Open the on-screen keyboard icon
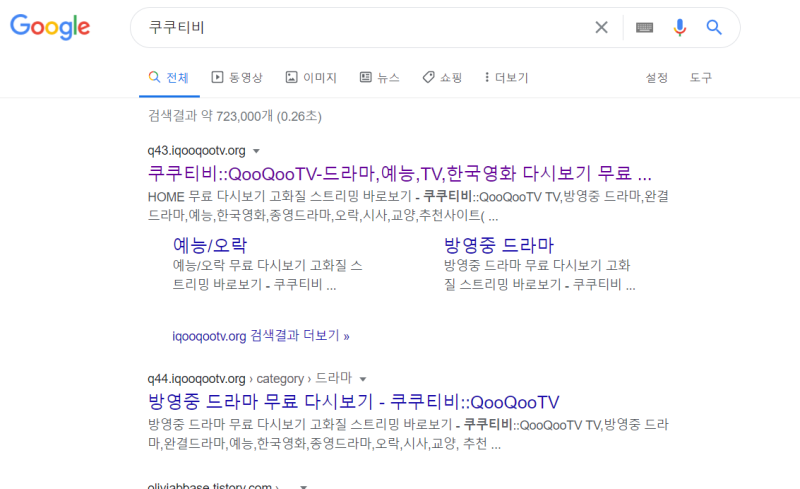 pyautogui.click(x=644, y=28)
